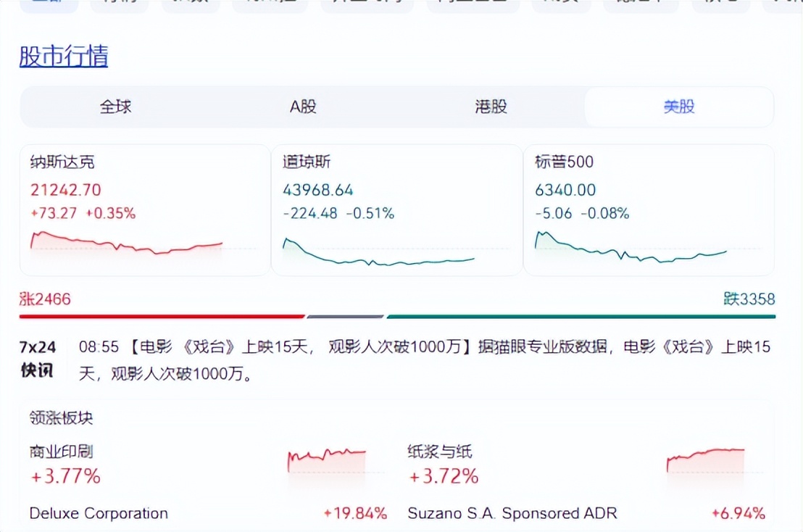
Task: Select the A股 market tab
Action: 303,107
